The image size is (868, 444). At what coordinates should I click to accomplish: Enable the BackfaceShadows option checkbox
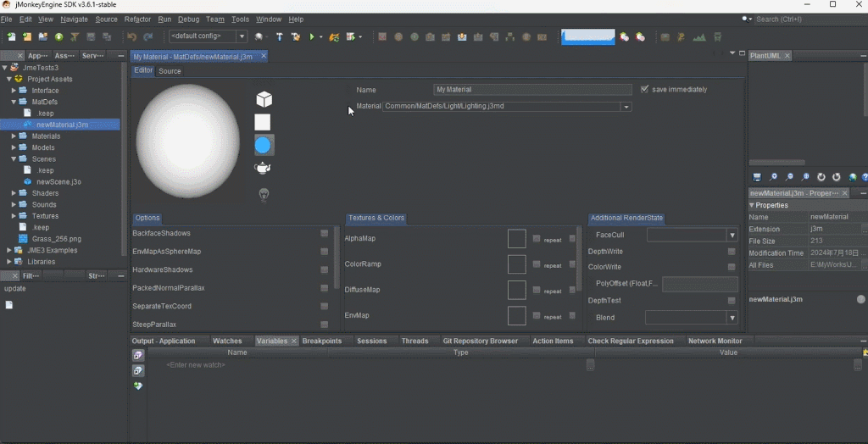pyautogui.click(x=325, y=233)
